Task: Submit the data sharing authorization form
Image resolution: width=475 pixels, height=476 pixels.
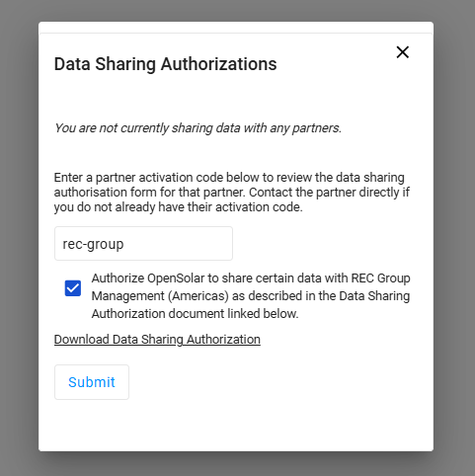Action: (x=92, y=382)
